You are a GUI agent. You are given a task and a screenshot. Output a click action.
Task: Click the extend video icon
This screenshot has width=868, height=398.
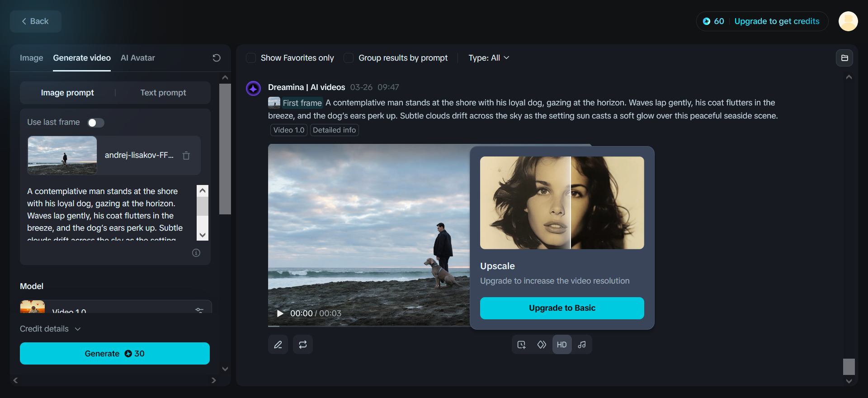coord(522,345)
